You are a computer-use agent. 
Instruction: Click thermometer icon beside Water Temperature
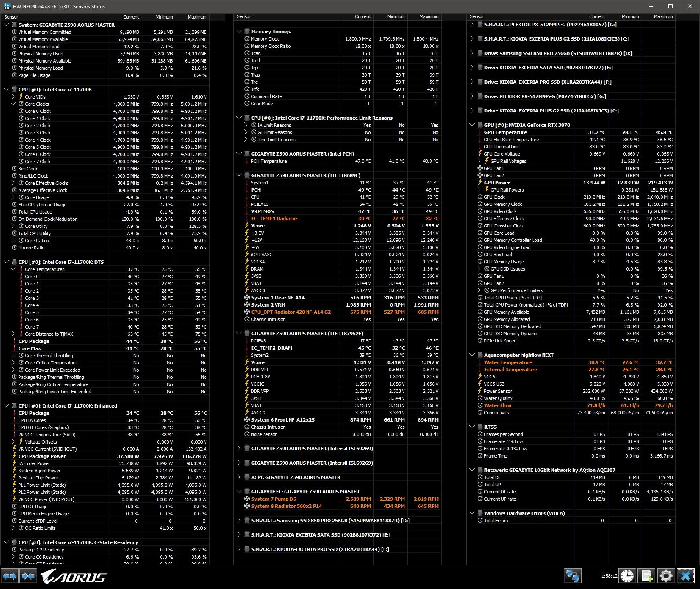480,362
